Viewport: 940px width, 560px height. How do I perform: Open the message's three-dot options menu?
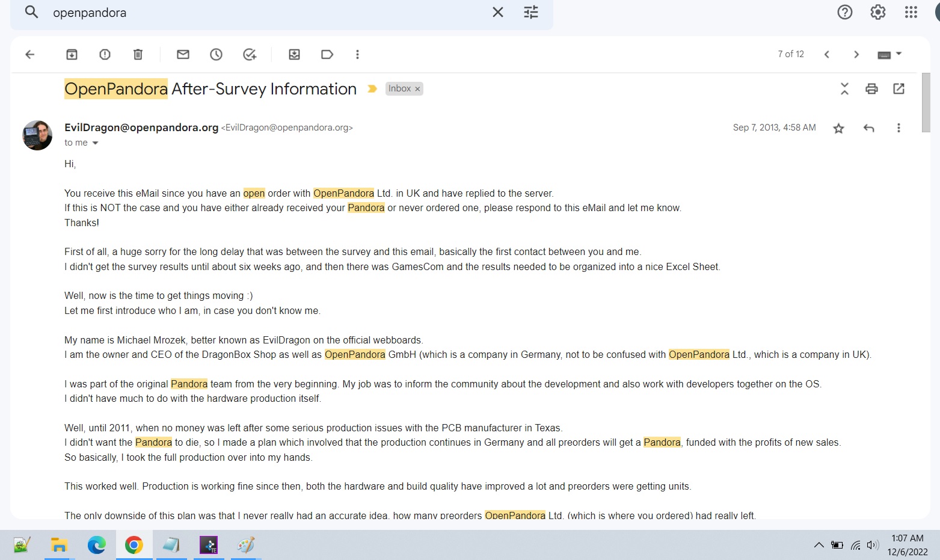pos(899,128)
